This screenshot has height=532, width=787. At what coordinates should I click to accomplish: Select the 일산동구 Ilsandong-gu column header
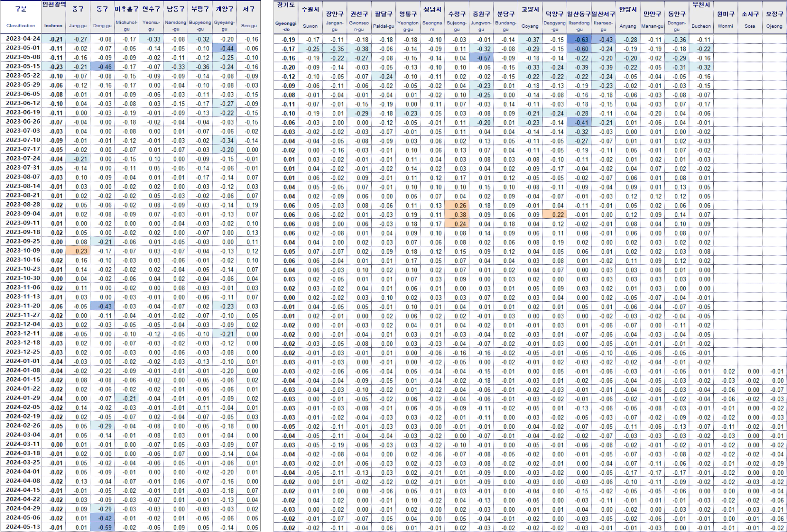pyautogui.click(x=579, y=17)
